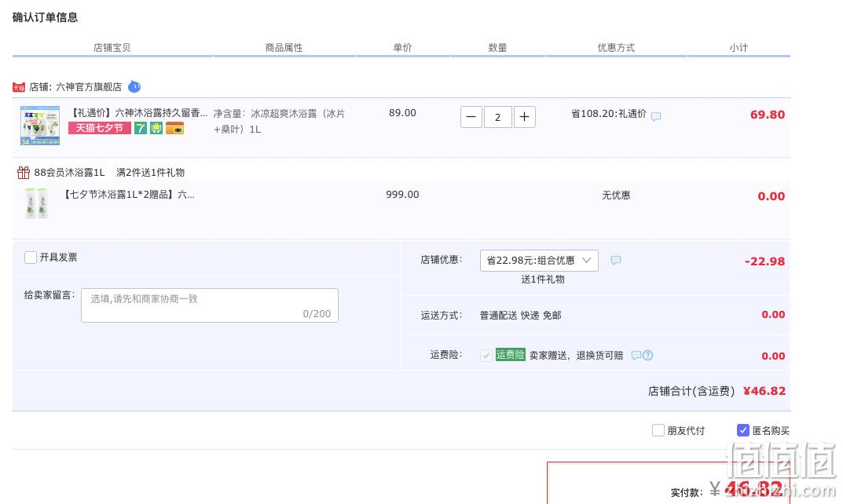Click the 店铺合计(含运费) label
843x504 pixels.
click(x=691, y=391)
